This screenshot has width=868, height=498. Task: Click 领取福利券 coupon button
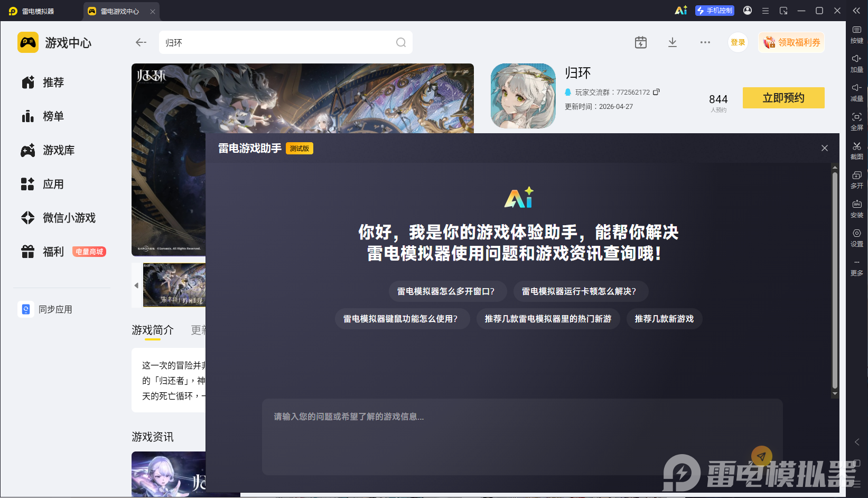click(x=791, y=42)
